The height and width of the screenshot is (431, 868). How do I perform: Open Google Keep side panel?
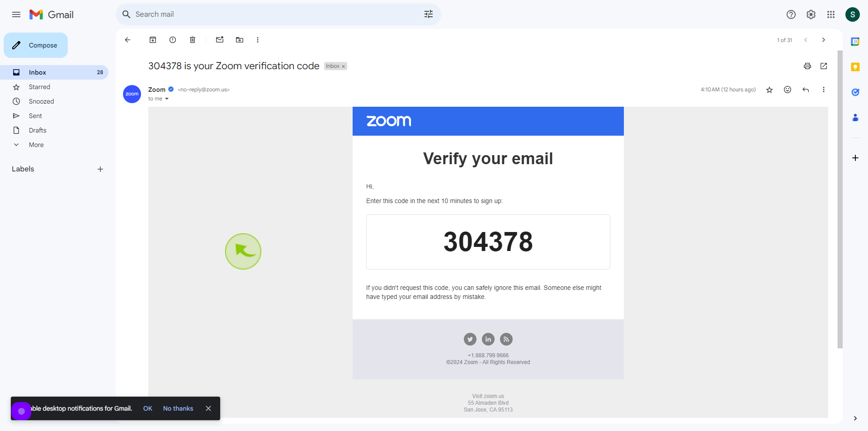coord(855,67)
